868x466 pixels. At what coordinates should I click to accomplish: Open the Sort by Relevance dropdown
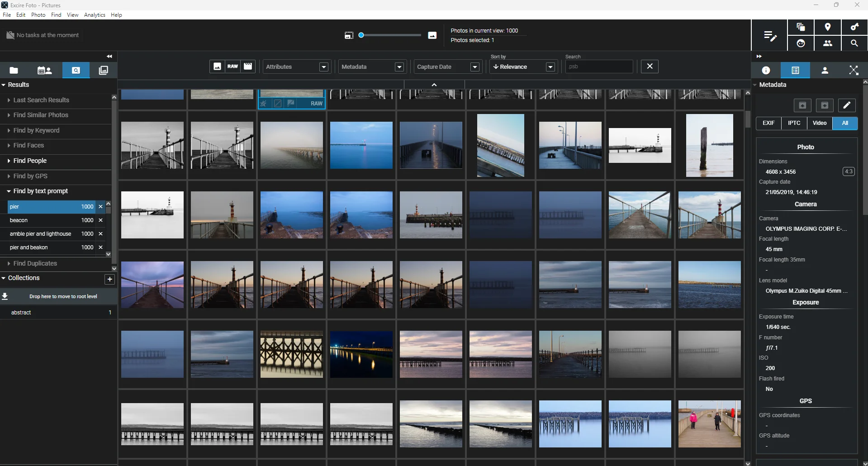tap(523, 67)
